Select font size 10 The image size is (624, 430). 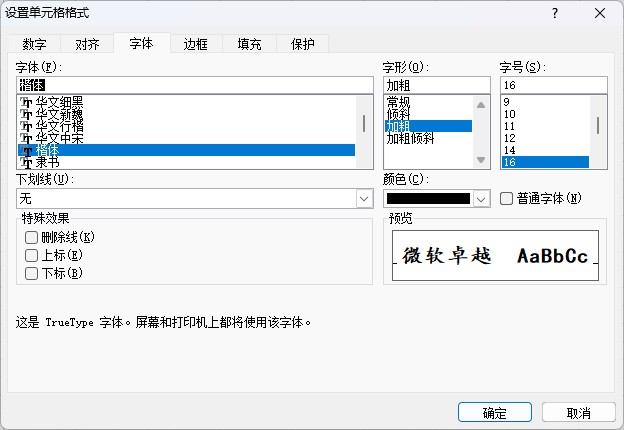(545, 114)
